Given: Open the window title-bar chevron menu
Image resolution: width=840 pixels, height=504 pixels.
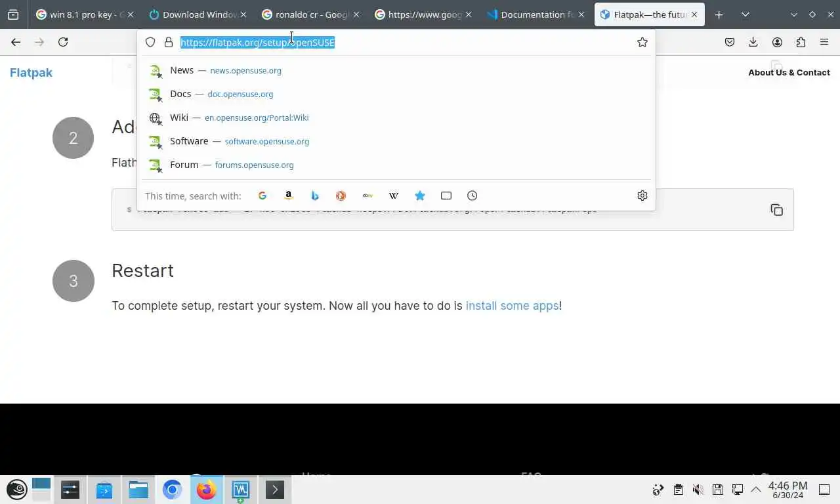Looking at the screenshot, I should click(794, 14).
